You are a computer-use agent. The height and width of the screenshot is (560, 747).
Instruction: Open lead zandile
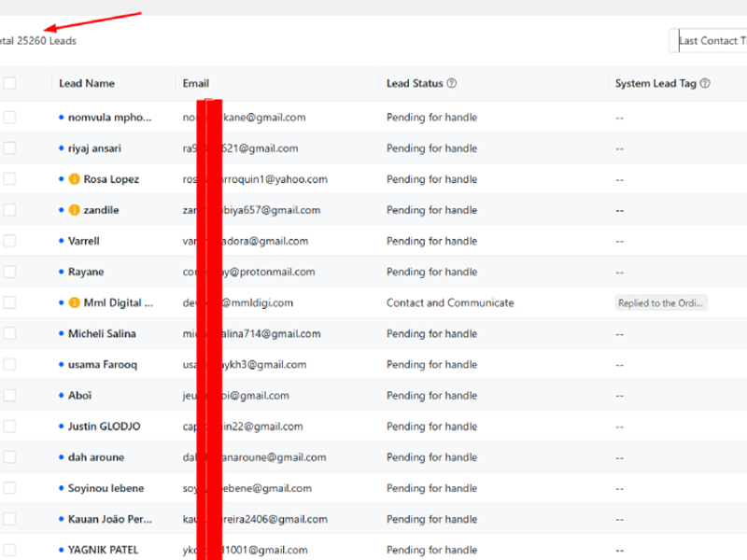pyautogui.click(x=101, y=210)
